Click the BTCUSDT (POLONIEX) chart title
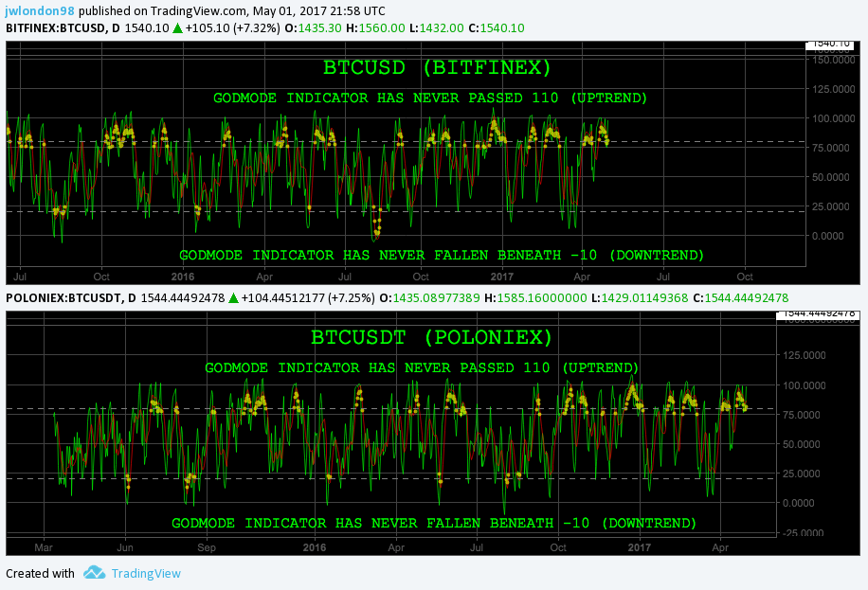This screenshot has width=868, height=590. [x=432, y=337]
